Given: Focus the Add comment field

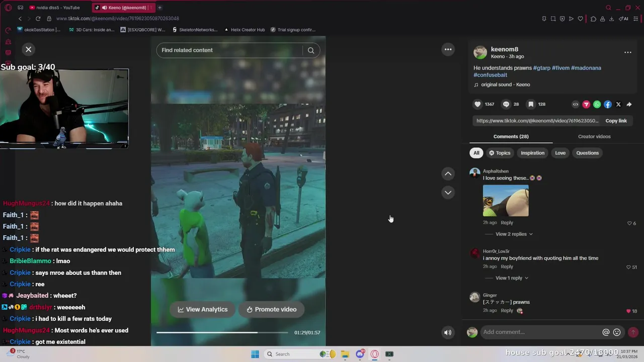Looking at the screenshot, I should (540, 332).
